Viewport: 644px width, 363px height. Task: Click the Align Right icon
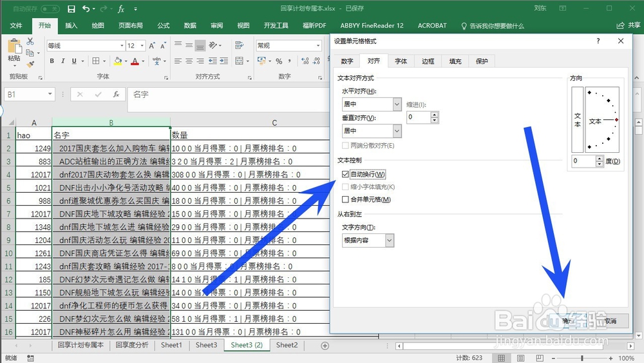[200, 61]
